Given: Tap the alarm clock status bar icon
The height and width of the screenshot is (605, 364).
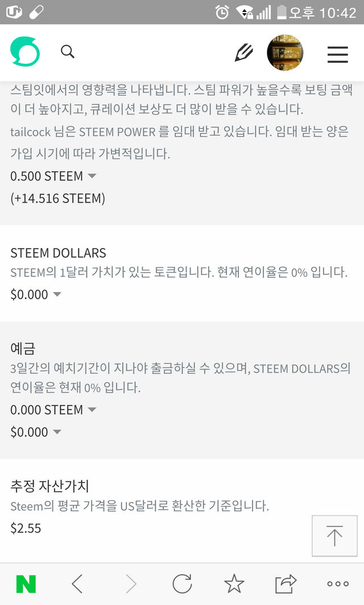Looking at the screenshot, I should coord(222,13).
